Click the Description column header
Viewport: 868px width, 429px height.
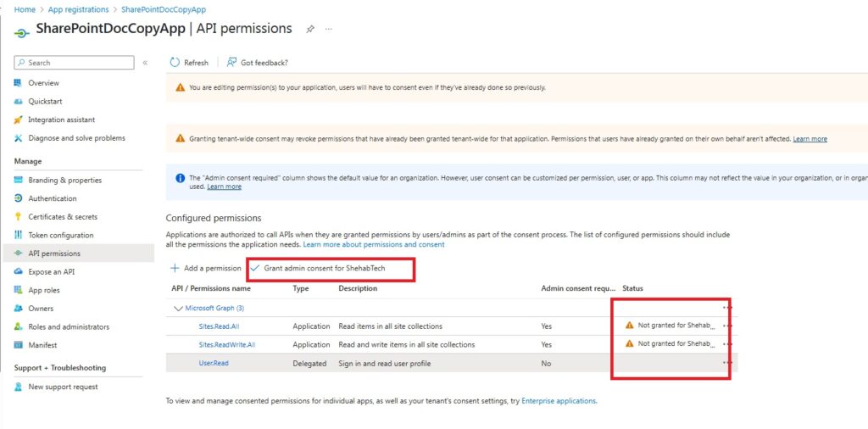(358, 288)
